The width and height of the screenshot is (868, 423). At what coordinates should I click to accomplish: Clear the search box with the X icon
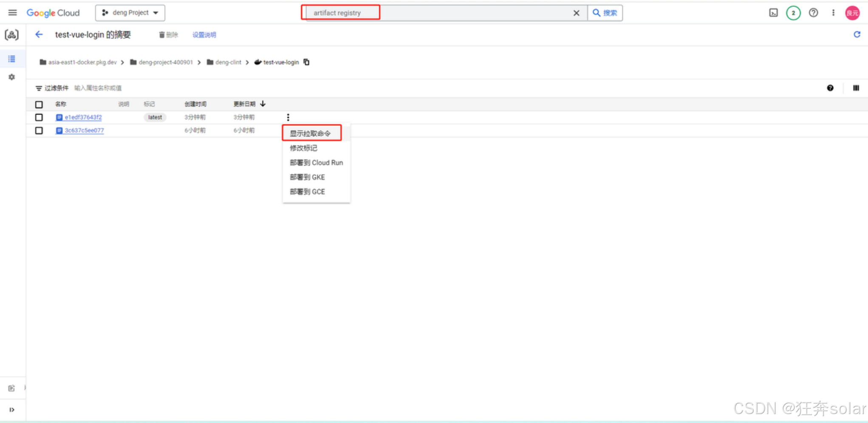(x=576, y=13)
